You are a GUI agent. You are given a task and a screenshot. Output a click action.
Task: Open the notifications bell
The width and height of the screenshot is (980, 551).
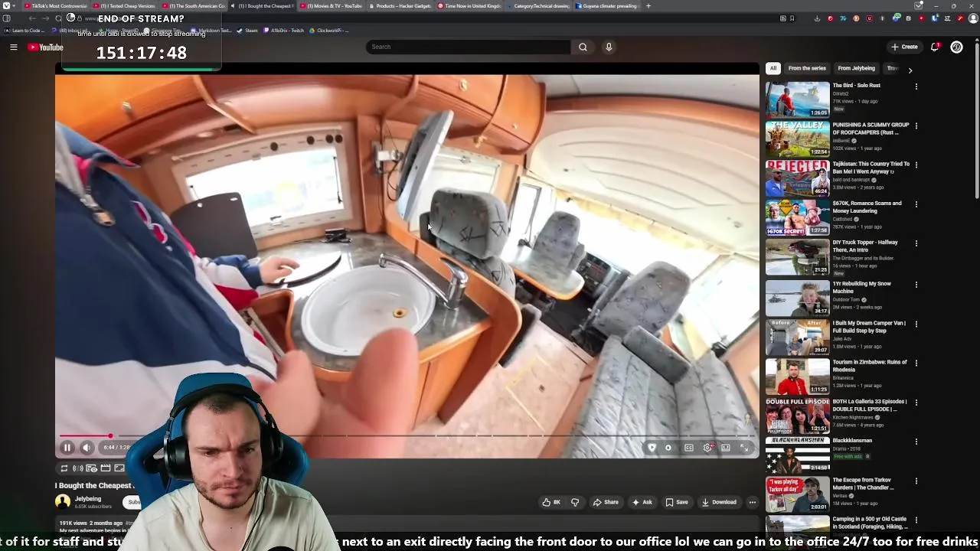pos(935,47)
